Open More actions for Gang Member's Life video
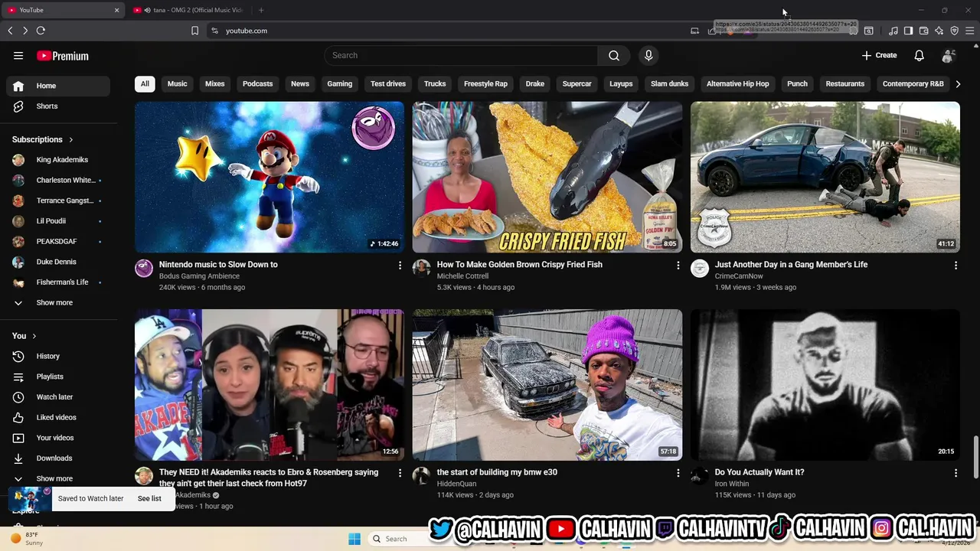 (955, 266)
